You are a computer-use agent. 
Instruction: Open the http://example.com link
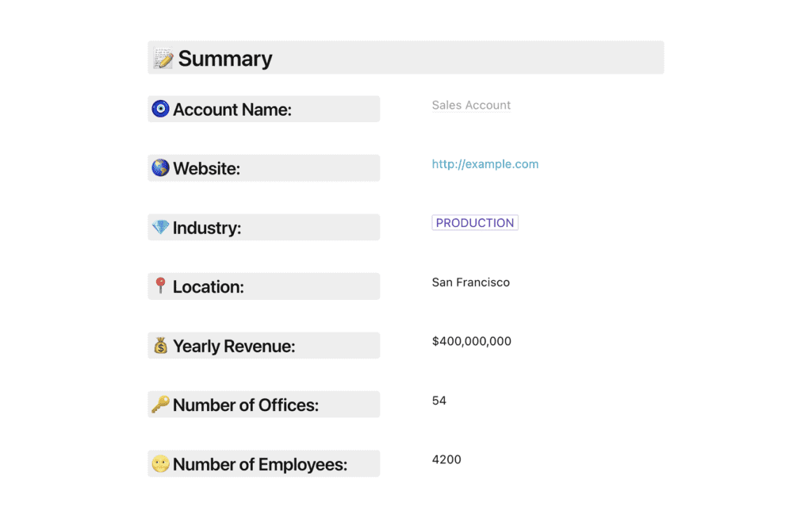[485, 164]
